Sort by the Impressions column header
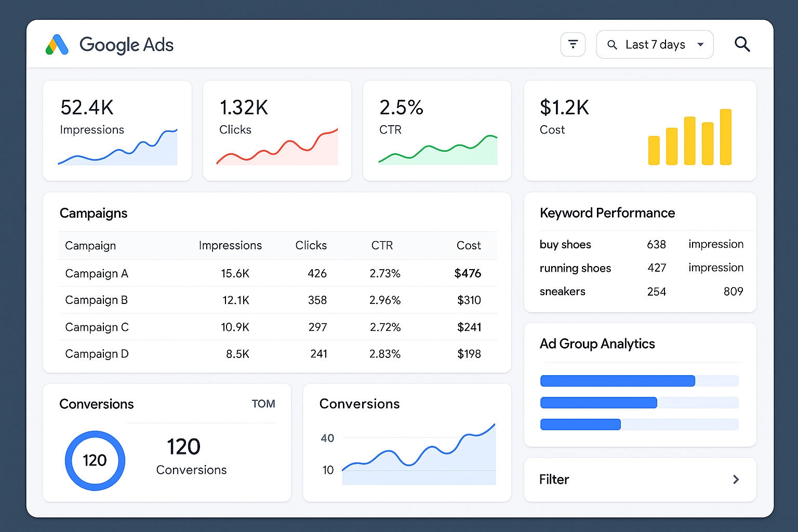Image resolution: width=798 pixels, height=532 pixels. 230,245
